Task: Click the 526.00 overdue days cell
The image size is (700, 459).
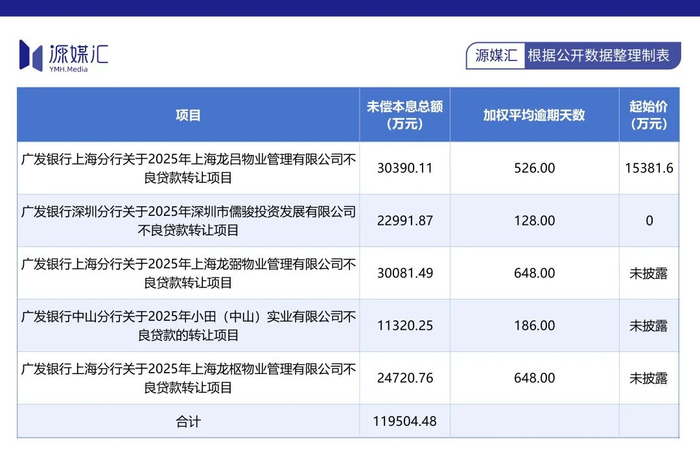Action: [533, 168]
